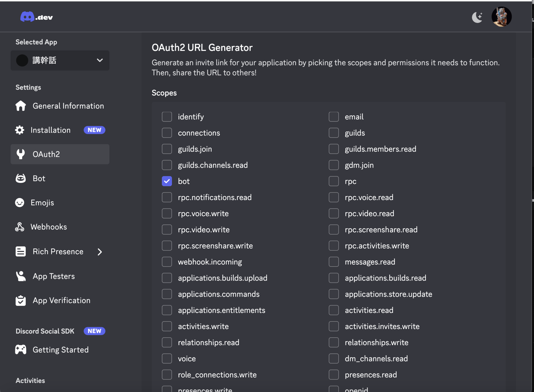Screen dimensions: 534x392
Task: Open the Emojis page
Action: pos(60,202)
